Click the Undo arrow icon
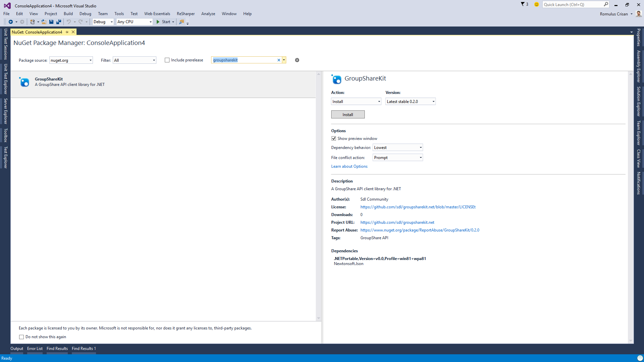644x362 pixels. click(x=69, y=22)
